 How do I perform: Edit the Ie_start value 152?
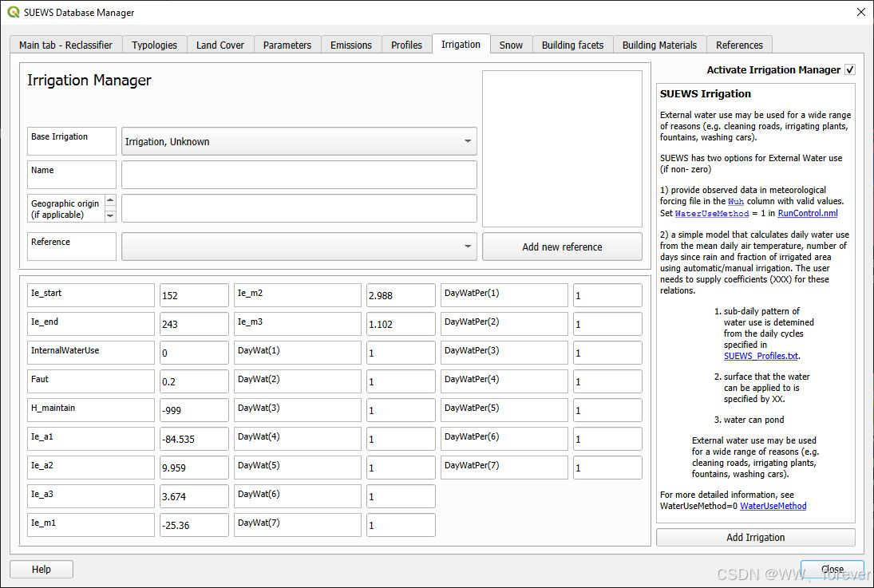[x=194, y=295]
